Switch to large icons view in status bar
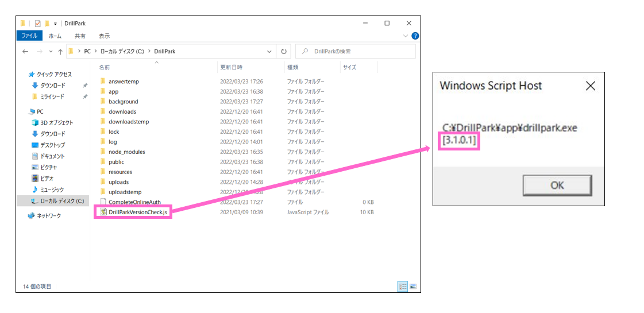This screenshot has height=313, width=644. click(x=412, y=286)
